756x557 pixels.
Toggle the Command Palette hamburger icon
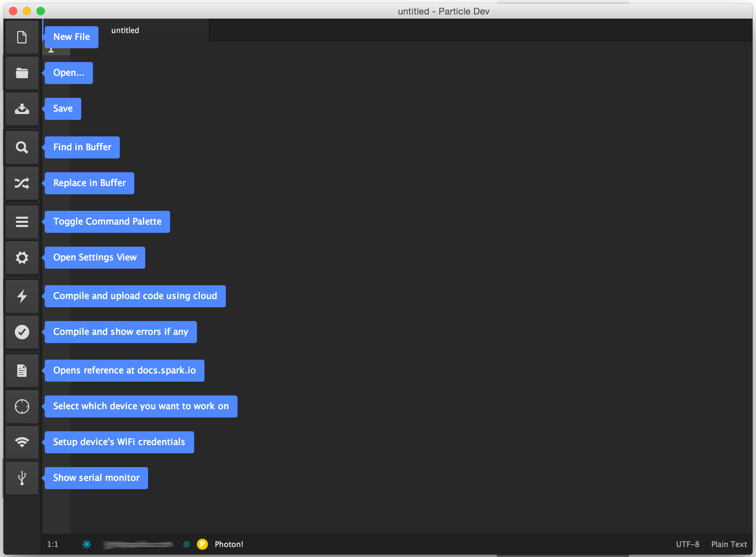point(22,222)
